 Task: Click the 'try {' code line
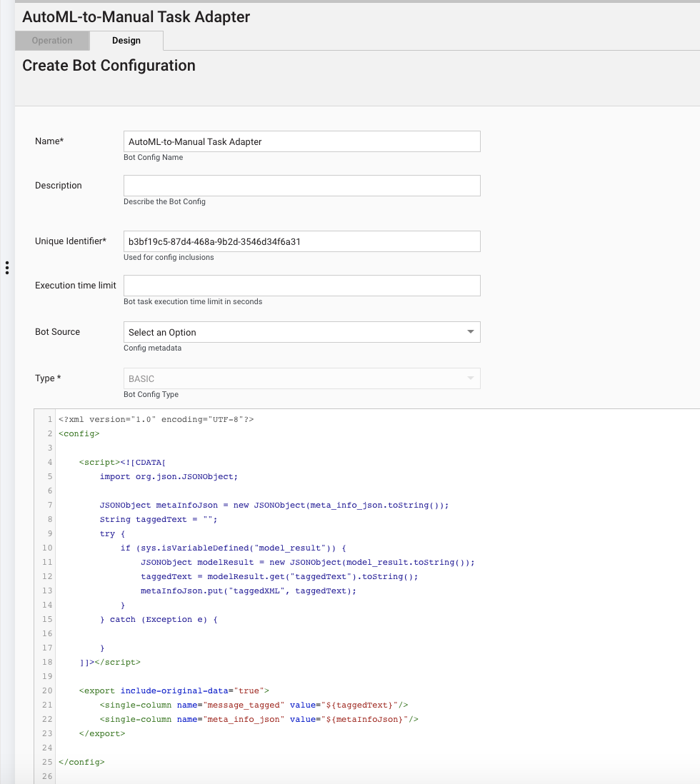[113, 533]
